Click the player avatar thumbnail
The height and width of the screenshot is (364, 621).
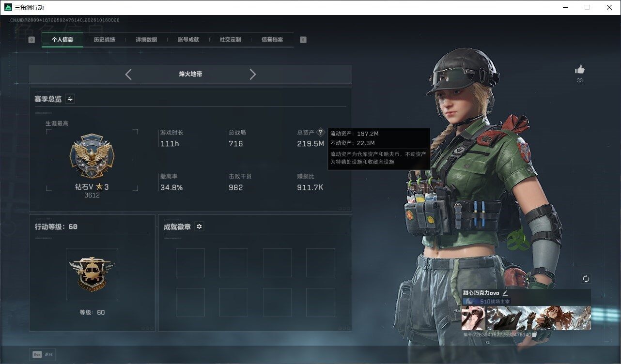coord(473,318)
